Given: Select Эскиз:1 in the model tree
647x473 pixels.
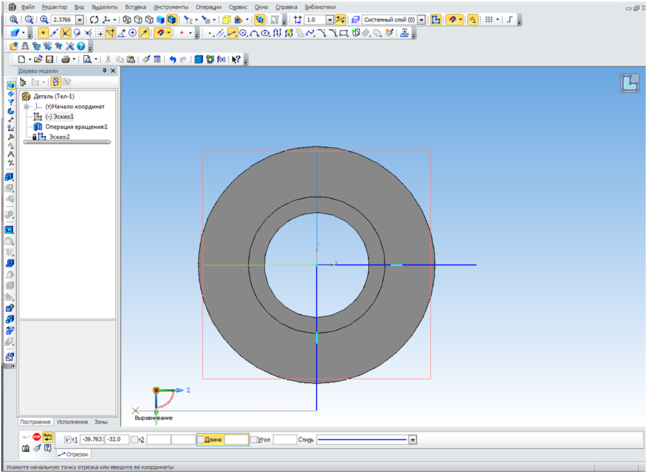Looking at the screenshot, I should (59, 117).
